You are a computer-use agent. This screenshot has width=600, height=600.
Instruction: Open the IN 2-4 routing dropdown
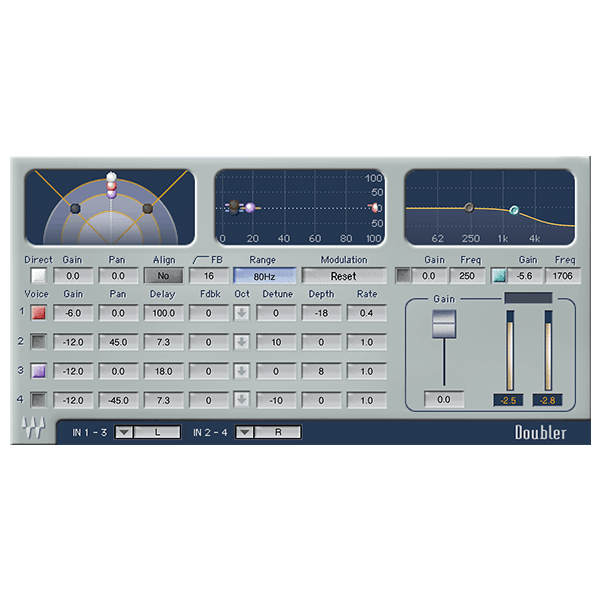(244, 433)
